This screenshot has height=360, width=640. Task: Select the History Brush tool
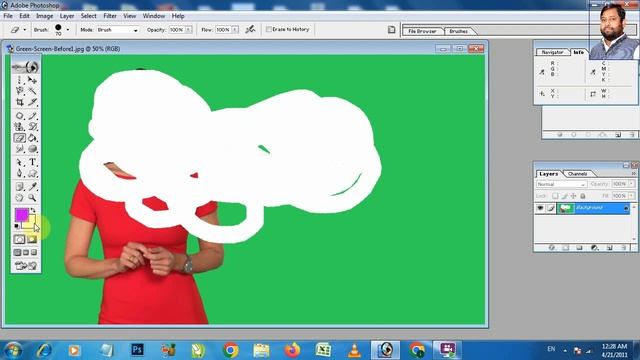tap(32, 127)
